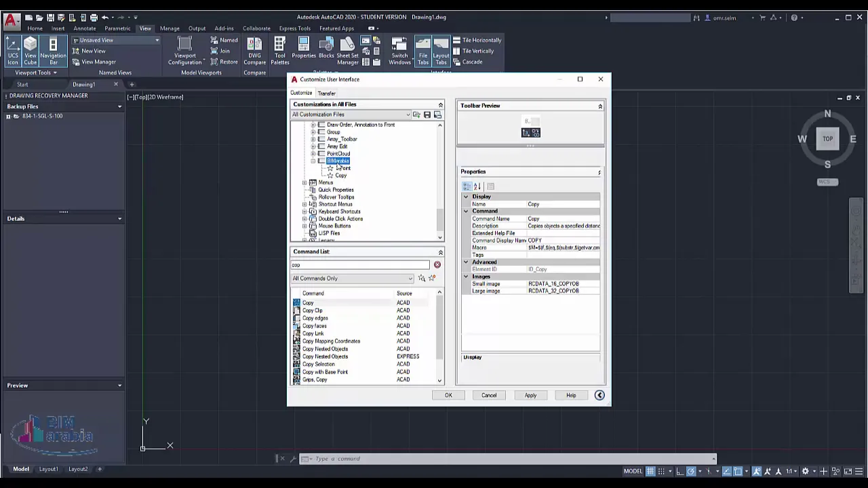
Task: Expand the Menus tree node
Action: 304,183
